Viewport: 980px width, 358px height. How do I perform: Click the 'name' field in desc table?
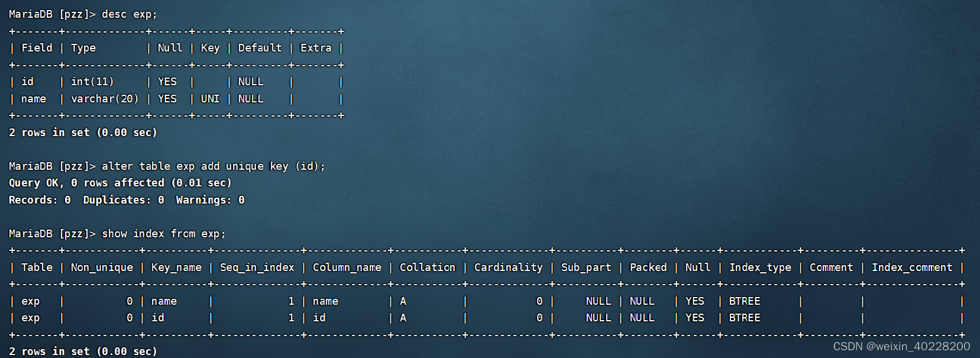pyautogui.click(x=34, y=99)
